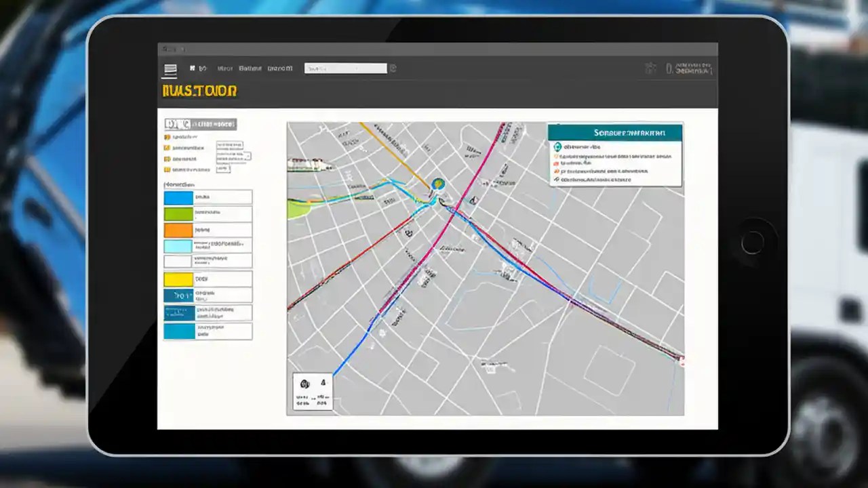Click the gear icon near the top-right user info

pyautogui.click(x=649, y=68)
